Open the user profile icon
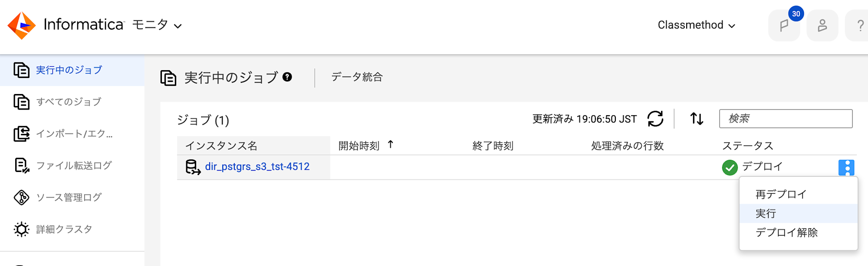868x266 pixels. pyautogui.click(x=822, y=26)
